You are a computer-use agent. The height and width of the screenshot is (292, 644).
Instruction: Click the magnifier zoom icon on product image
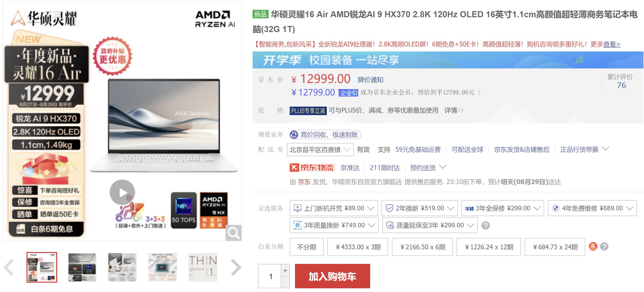(x=234, y=233)
